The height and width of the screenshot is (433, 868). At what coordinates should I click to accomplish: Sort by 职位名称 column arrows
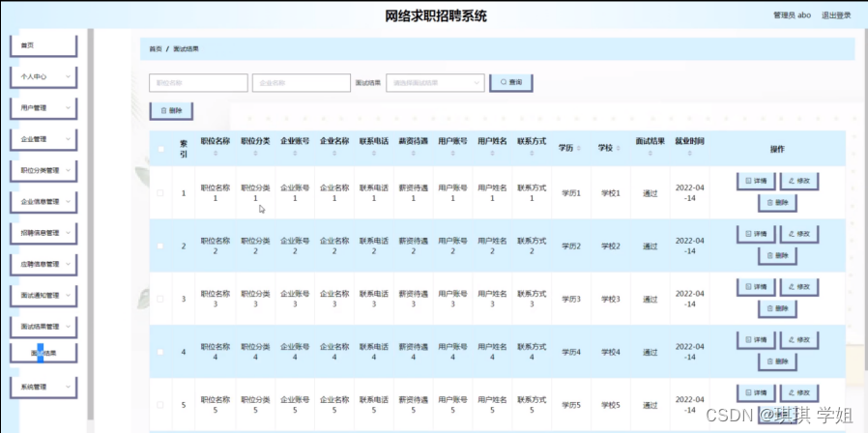point(216,154)
